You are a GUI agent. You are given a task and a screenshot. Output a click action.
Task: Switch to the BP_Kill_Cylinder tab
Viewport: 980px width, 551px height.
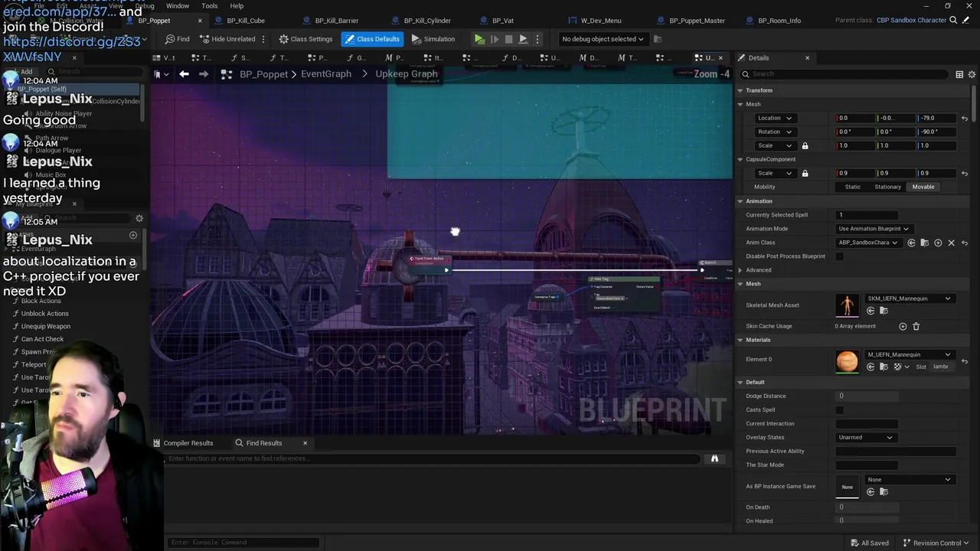click(x=427, y=21)
